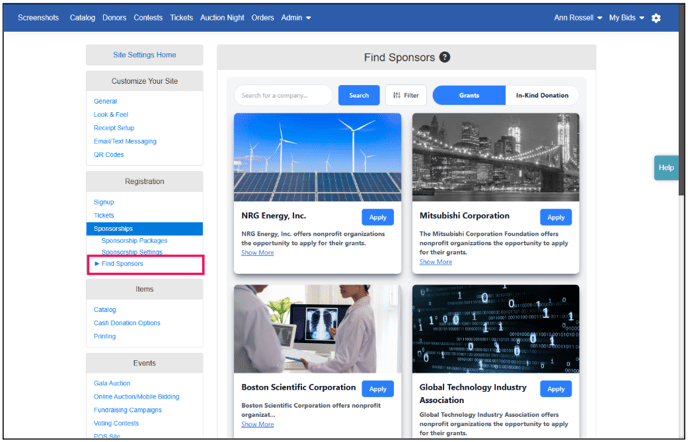The width and height of the screenshot is (688, 442).
Task: Open Fundraising Campaigns settings
Action: coord(127,410)
